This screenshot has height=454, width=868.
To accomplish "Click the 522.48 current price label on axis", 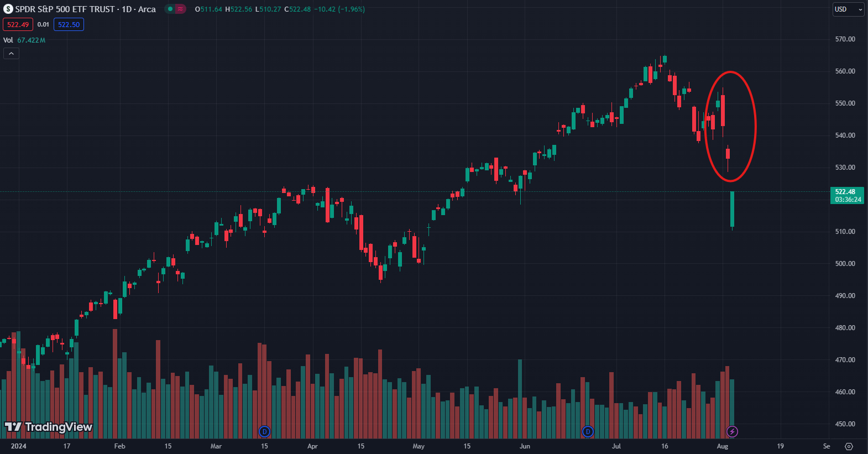I will (847, 196).
